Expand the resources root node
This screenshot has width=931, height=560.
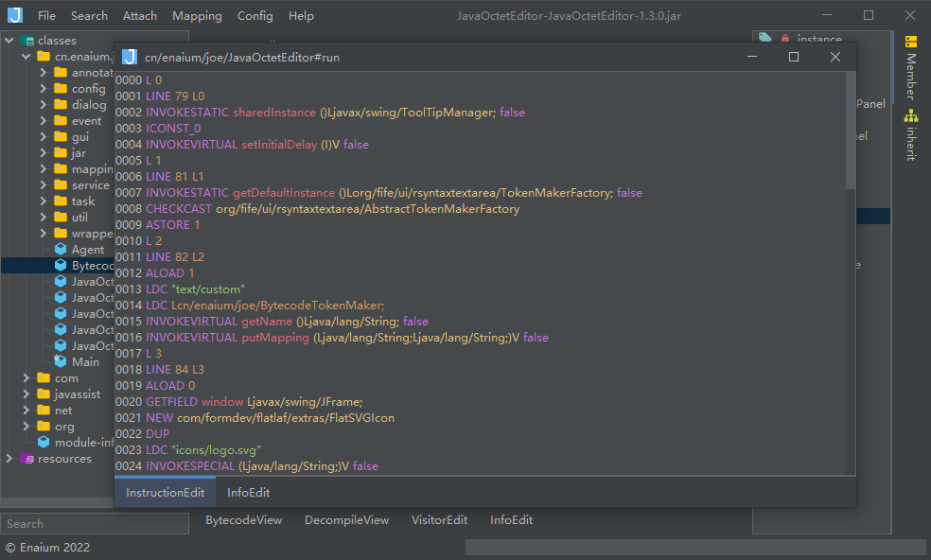pyautogui.click(x=9, y=459)
